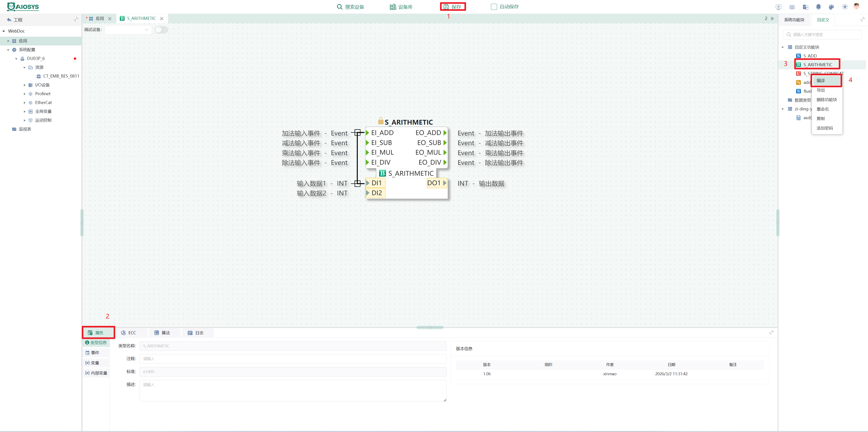Switch to 系统功能块 tab
Screen dimensions: 868x432
pos(794,20)
